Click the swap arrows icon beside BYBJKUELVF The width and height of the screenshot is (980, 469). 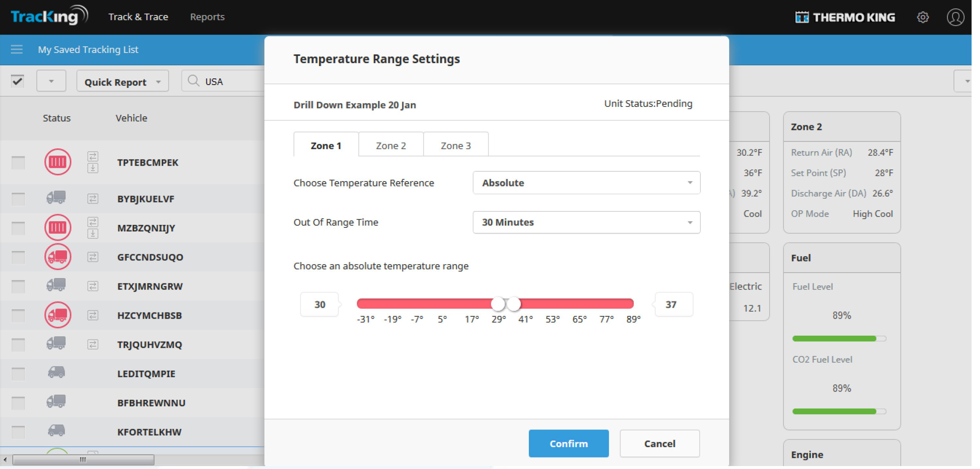point(93,199)
